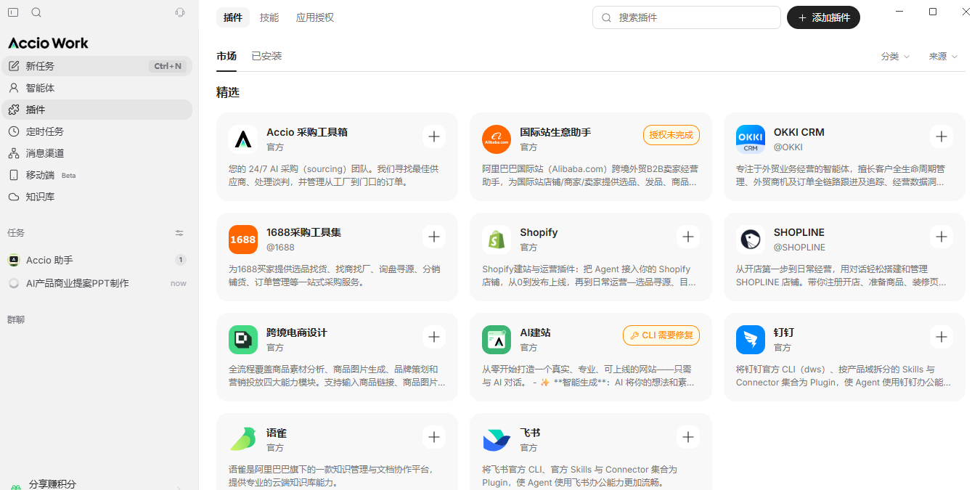The width and height of the screenshot is (980, 490).
Task: Click the Accio 采购工具箱 logo
Action: 243,139
